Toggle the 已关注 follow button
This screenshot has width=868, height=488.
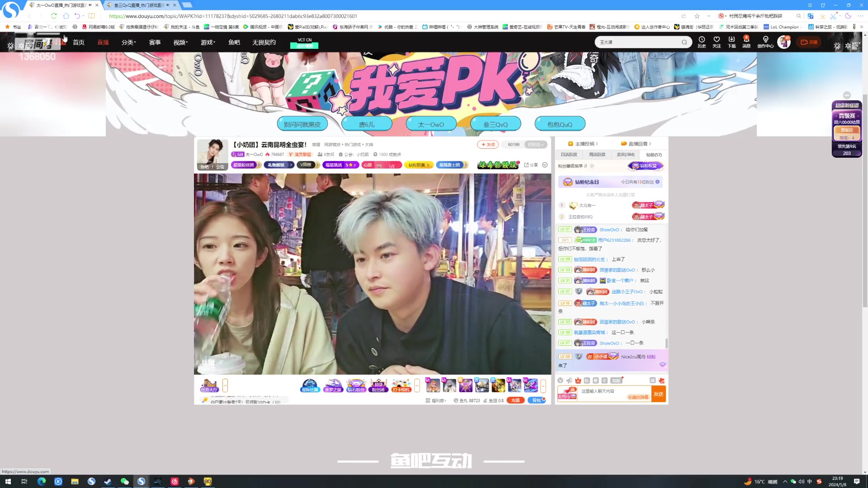pyautogui.click(x=536, y=145)
